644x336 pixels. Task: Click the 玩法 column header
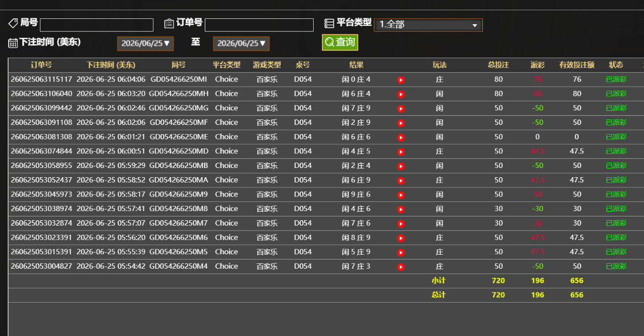439,65
